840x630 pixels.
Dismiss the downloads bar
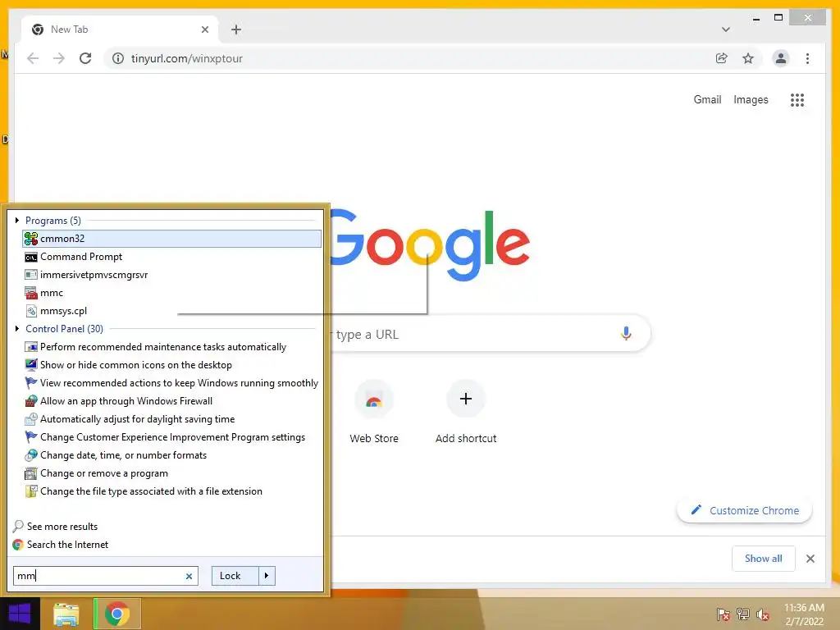pyautogui.click(x=810, y=559)
